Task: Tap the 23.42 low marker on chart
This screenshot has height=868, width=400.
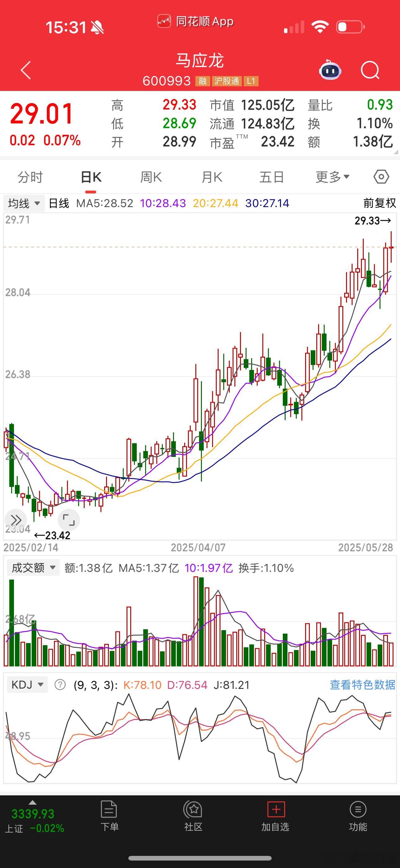Action: click(52, 535)
